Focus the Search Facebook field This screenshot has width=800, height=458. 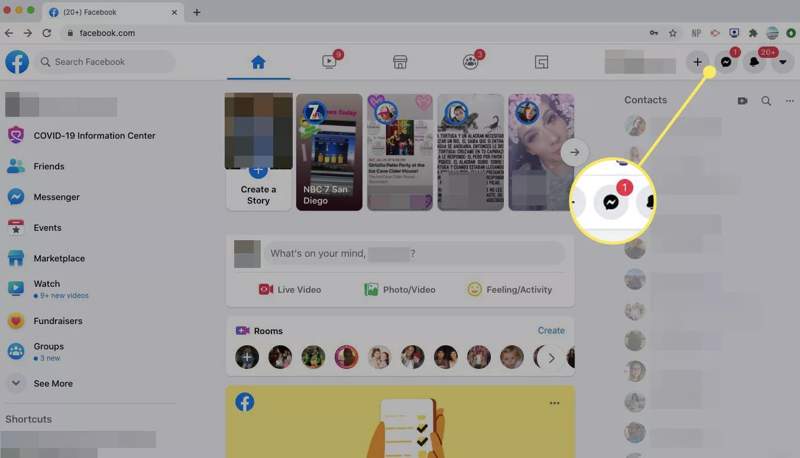[x=105, y=62]
